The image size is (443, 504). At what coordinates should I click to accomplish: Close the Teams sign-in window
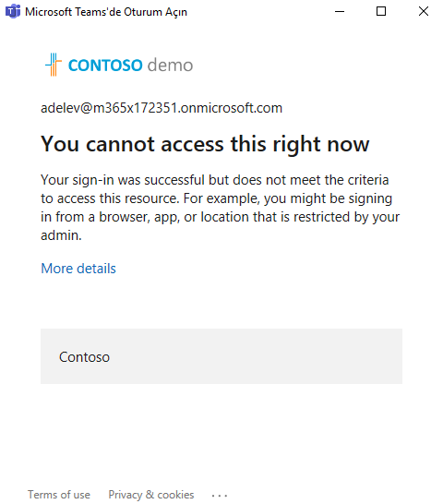click(424, 12)
